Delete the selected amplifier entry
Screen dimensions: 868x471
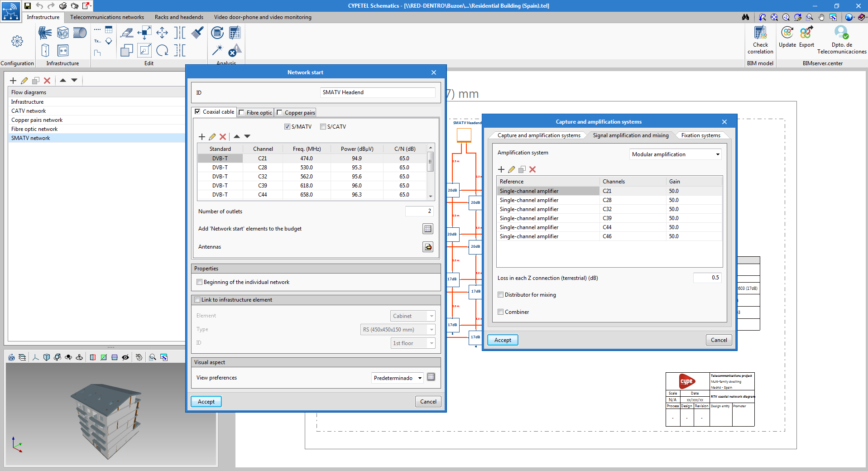[532, 169]
